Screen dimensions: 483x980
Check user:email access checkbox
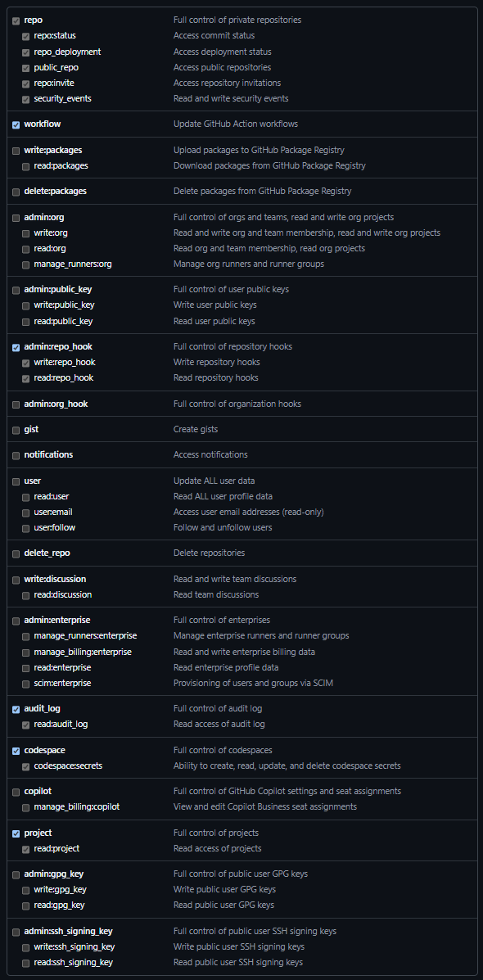tap(25, 513)
